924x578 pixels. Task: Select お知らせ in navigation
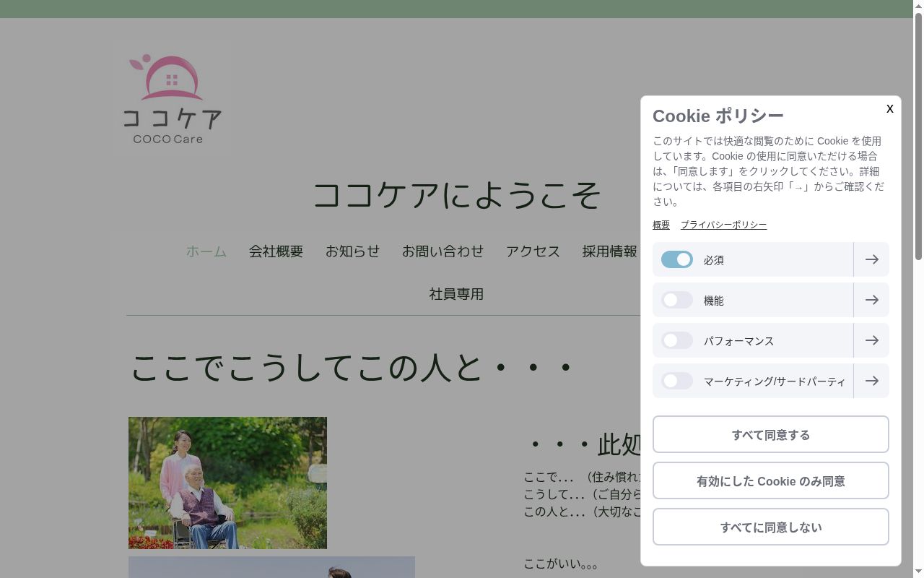pos(352,251)
